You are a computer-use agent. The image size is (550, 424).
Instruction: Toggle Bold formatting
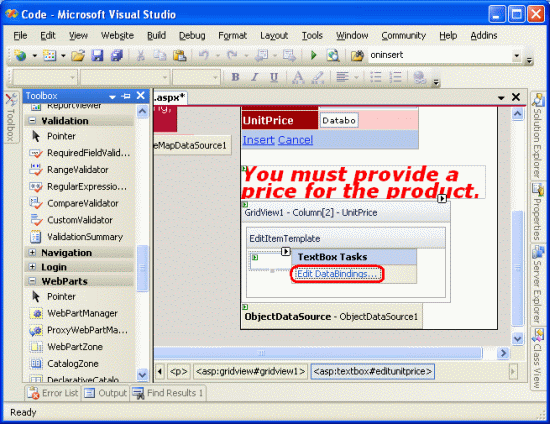coord(236,77)
